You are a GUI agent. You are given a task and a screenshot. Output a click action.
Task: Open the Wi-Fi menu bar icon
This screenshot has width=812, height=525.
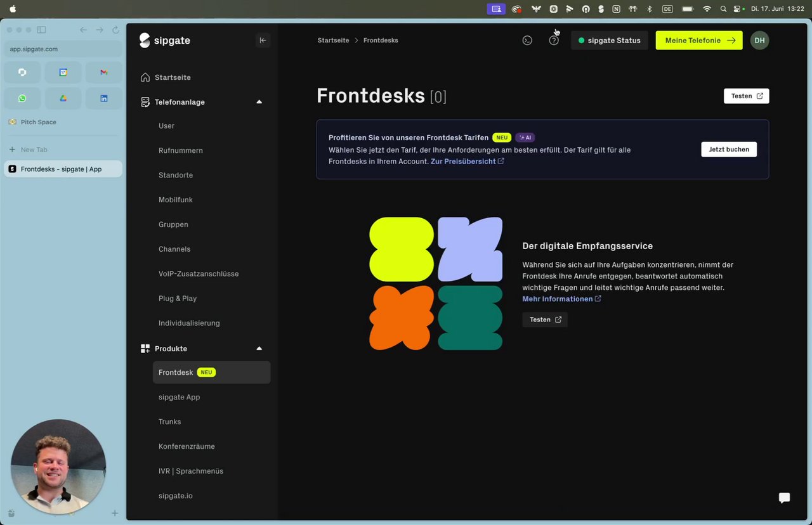coord(707,9)
